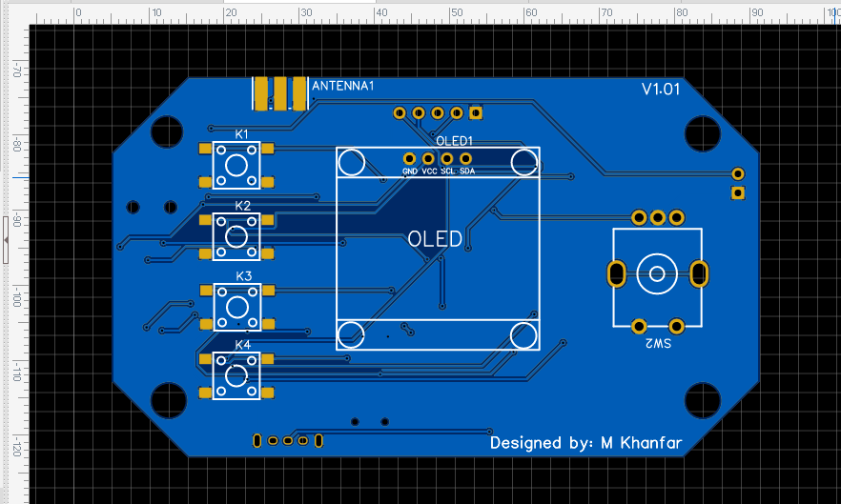Select the VCC pad of OLED header
The height and width of the screenshot is (504, 841).
428,159
